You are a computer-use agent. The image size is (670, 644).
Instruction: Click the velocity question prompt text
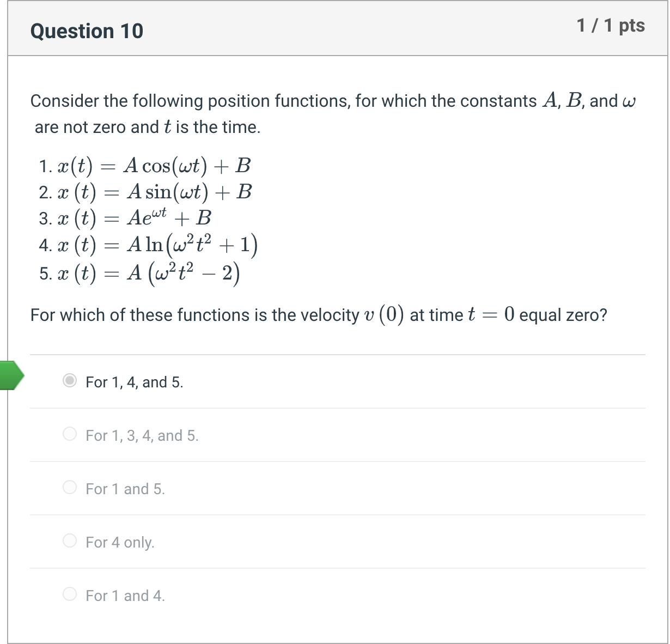(318, 314)
